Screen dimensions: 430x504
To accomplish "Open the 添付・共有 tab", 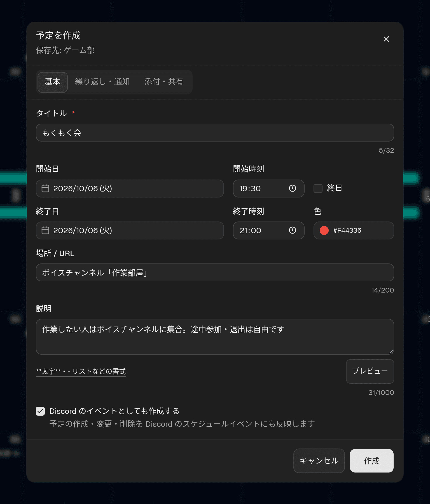I will (164, 82).
